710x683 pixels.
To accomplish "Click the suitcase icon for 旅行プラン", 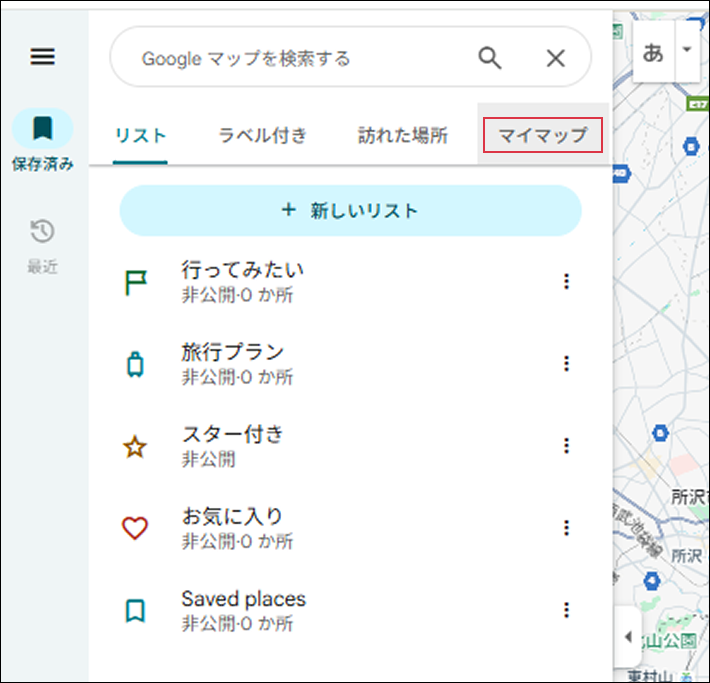I will [135, 365].
